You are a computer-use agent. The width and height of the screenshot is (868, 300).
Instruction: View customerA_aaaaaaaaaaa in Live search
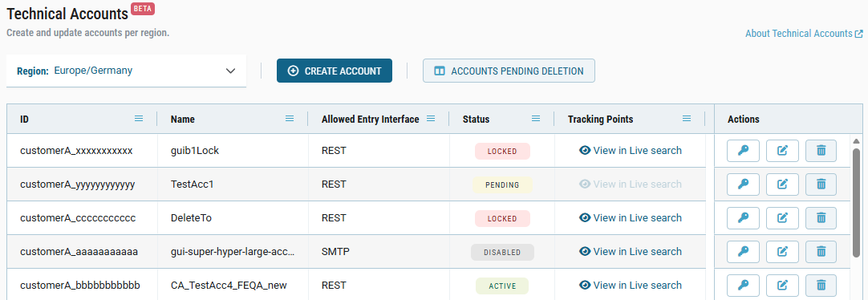(x=631, y=252)
